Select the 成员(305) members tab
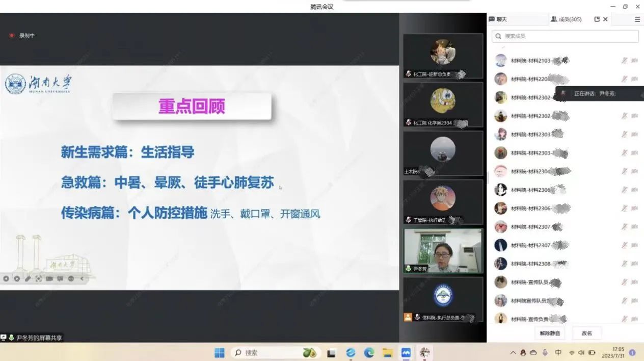644x361 pixels. coord(566,19)
